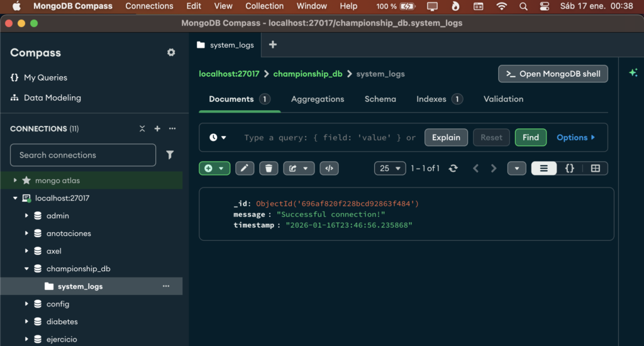Image resolution: width=644 pixels, height=346 pixels.
Task: Switch to table view of documents
Action: [x=595, y=169]
